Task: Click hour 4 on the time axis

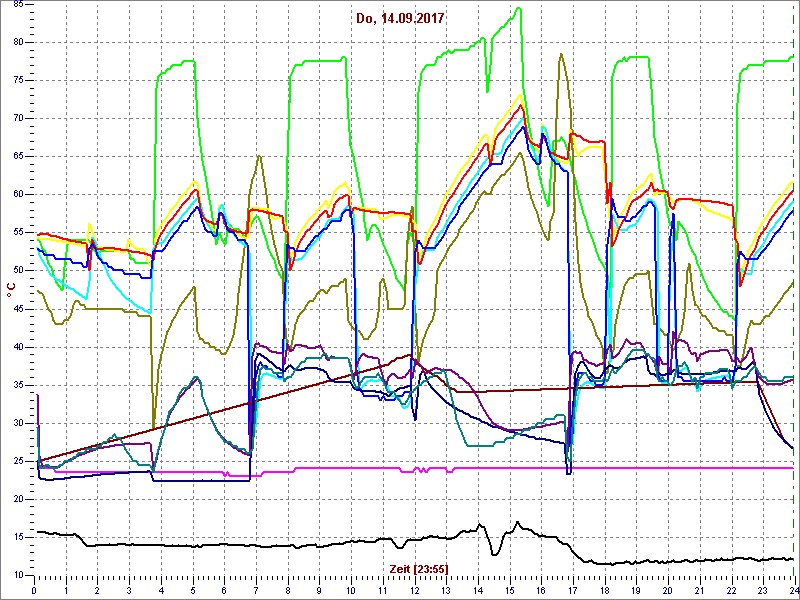Action: click(x=161, y=591)
